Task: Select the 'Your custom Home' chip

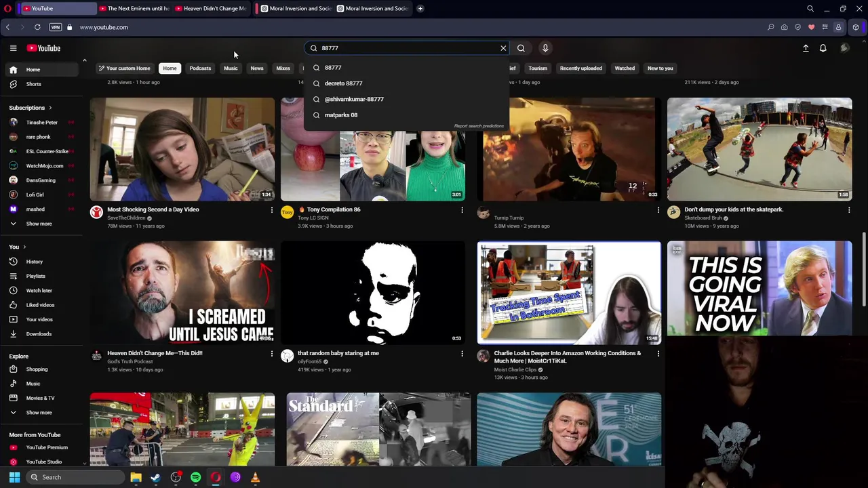Action: coord(124,68)
